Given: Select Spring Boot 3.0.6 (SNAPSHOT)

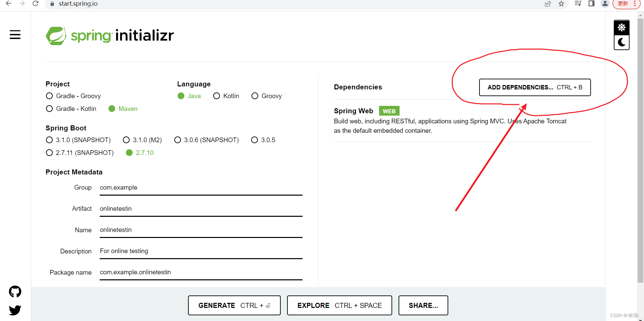Looking at the screenshot, I should [206, 140].
